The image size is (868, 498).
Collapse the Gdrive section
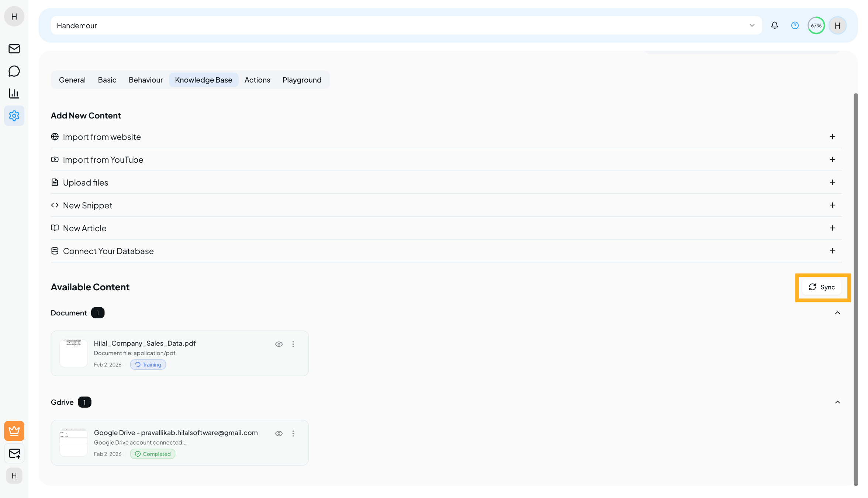coord(837,402)
